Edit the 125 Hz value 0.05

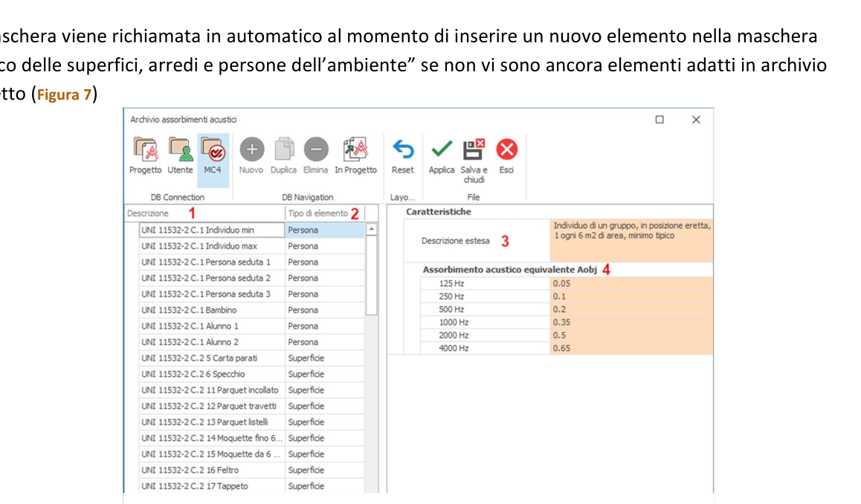pyautogui.click(x=631, y=283)
